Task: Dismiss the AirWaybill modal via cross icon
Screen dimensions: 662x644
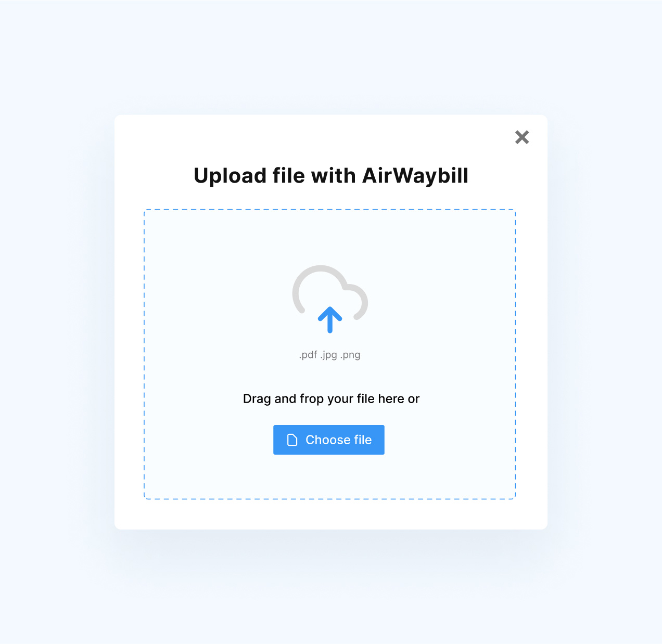Action: [522, 137]
